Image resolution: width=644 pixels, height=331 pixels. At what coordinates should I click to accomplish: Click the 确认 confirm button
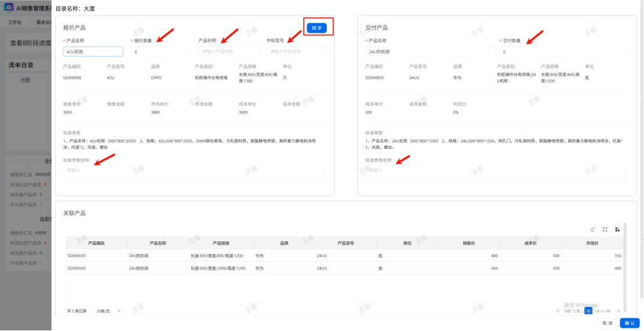tap(629, 323)
